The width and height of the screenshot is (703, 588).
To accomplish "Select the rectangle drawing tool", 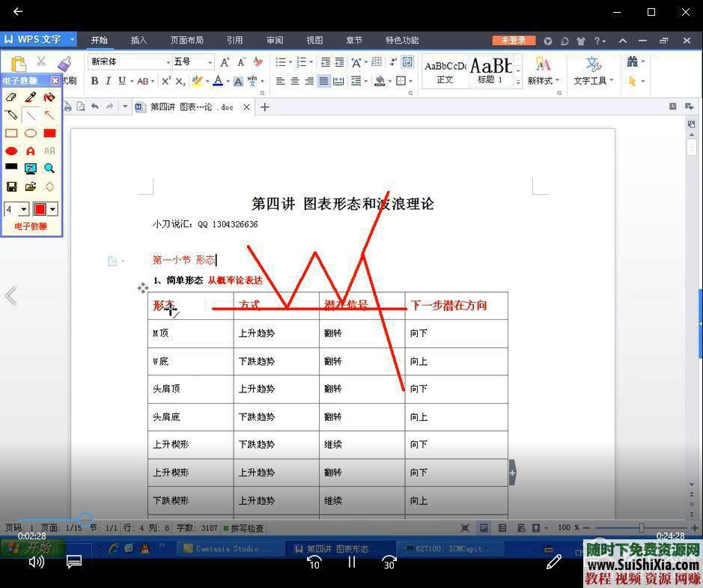I will click(x=10, y=133).
